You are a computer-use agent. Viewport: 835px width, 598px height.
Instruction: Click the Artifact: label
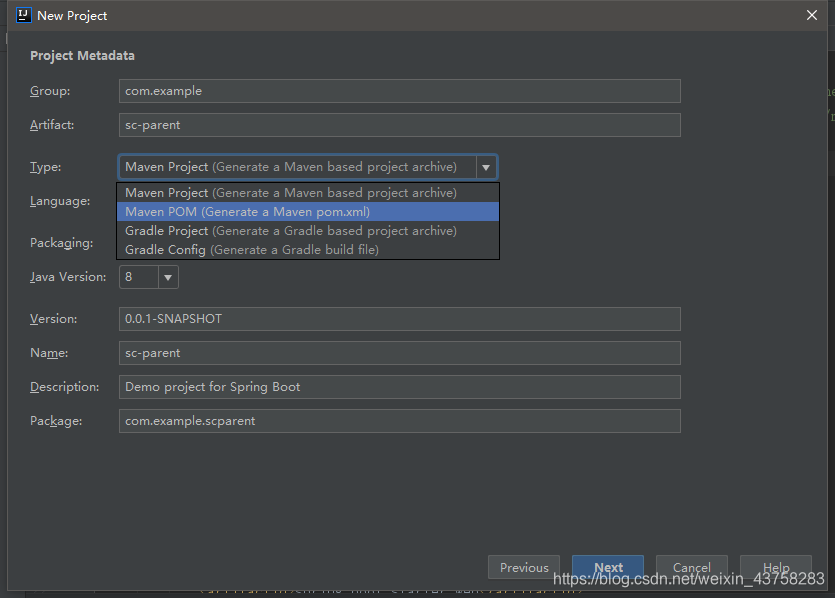52,125
